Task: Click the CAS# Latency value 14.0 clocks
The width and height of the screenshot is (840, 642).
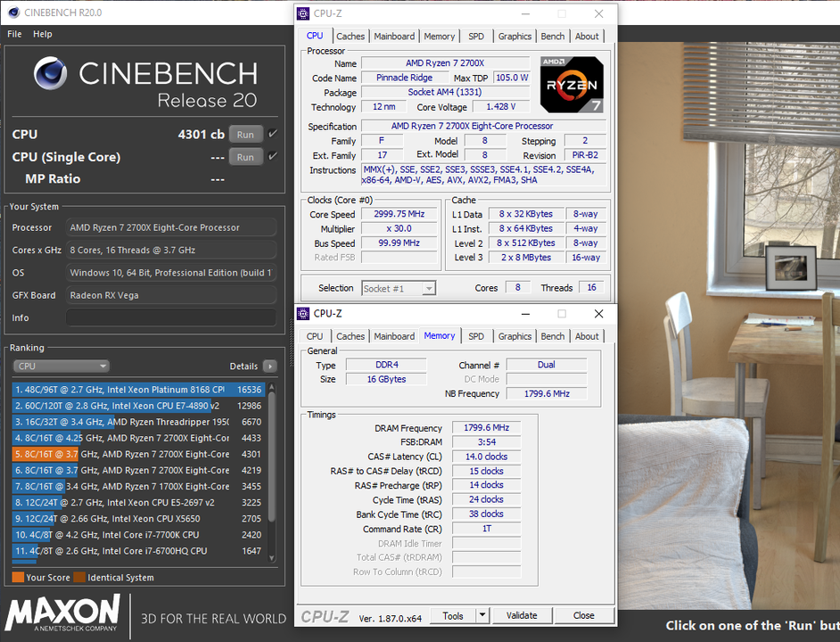Action: [x=486, y=457]
